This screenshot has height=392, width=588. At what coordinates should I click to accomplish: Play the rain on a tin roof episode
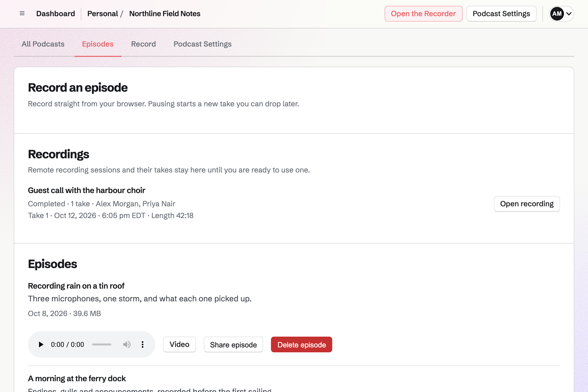point(41,344)
